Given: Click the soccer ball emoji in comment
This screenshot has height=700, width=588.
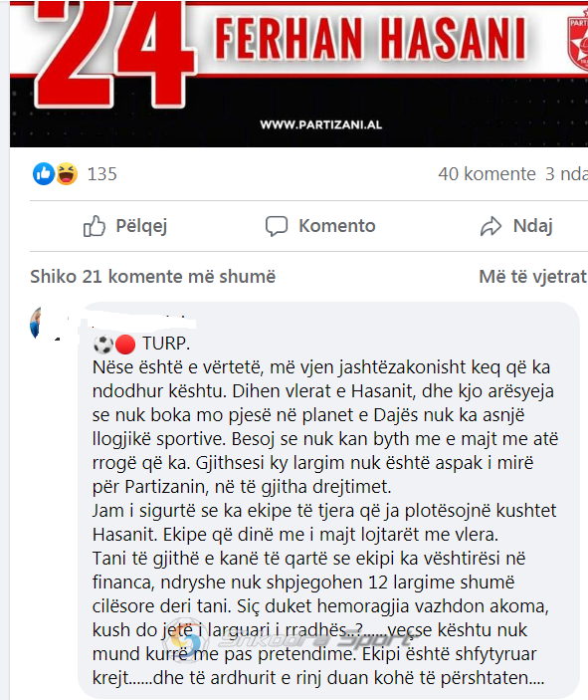Looking at the screenshot, I should click(x=103, y=345).
